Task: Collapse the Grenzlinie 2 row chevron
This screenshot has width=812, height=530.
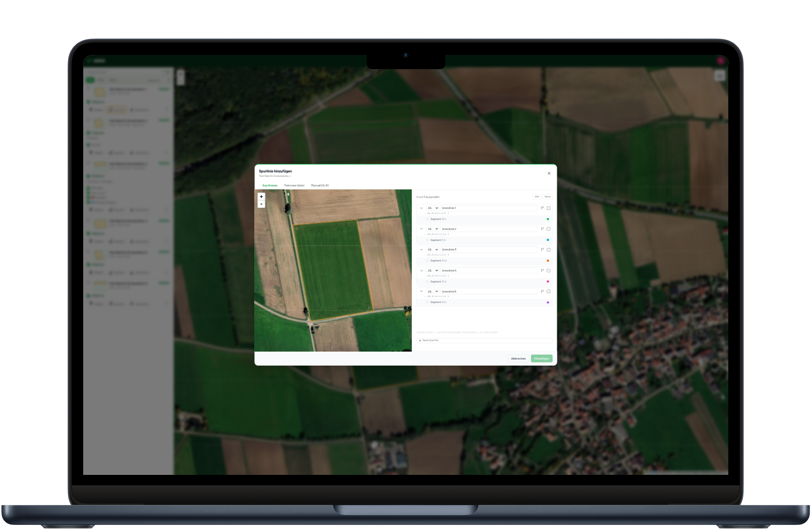Action: click(x=421, y=229)
